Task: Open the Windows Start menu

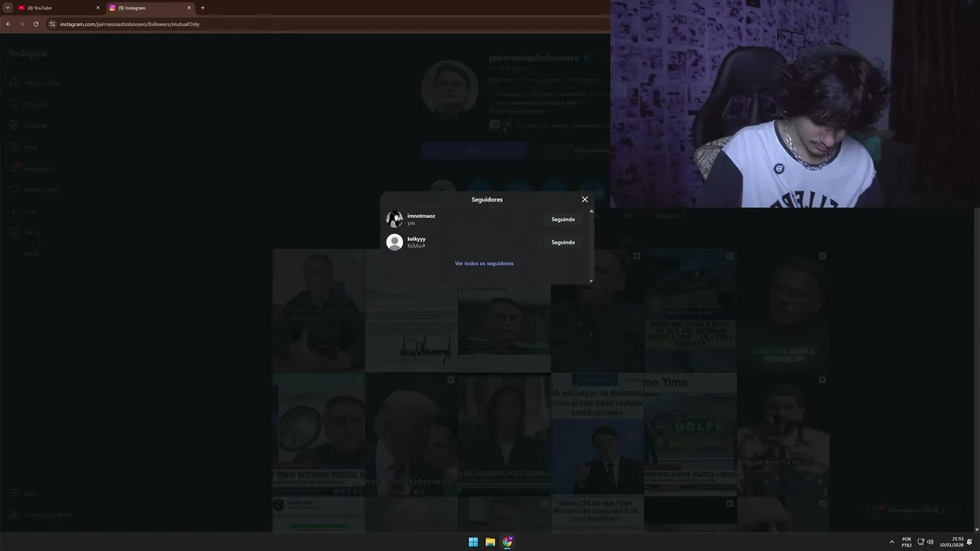Action: click(x=473, y=542)
